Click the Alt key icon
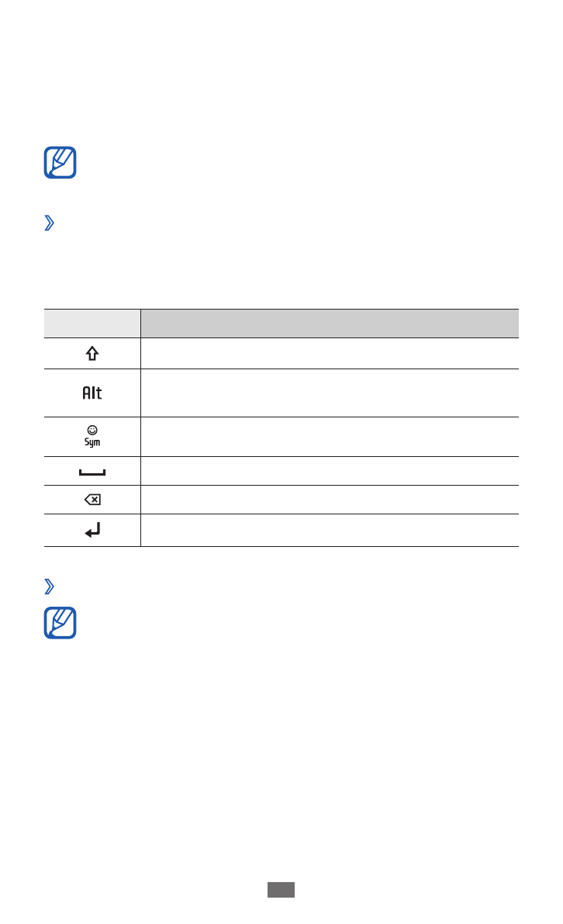The height and width of the screenshot is (924, 563). coord(92,393)
